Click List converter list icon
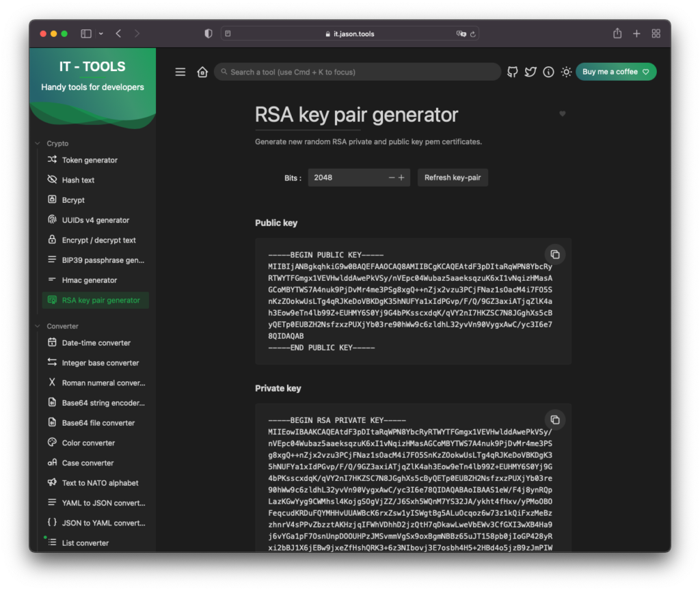700x591 pixels. [x=52, y=542]
